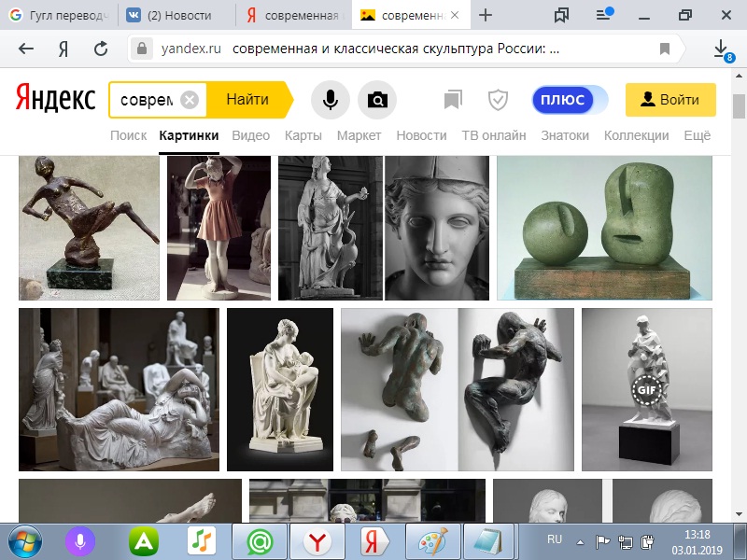Open the GIF polygonal statue image
This screenshot has width=747, height=560.
click(x=647, y=389)
